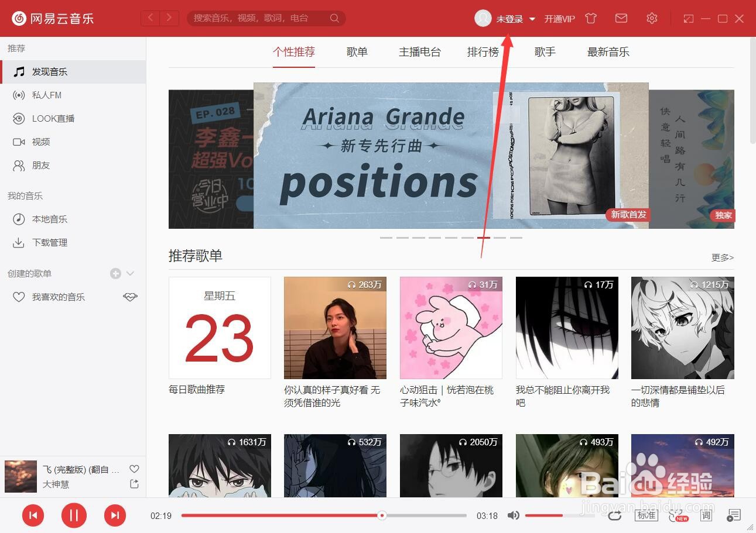Open the 未登录 login dropdown arrow

pos(532,19)
